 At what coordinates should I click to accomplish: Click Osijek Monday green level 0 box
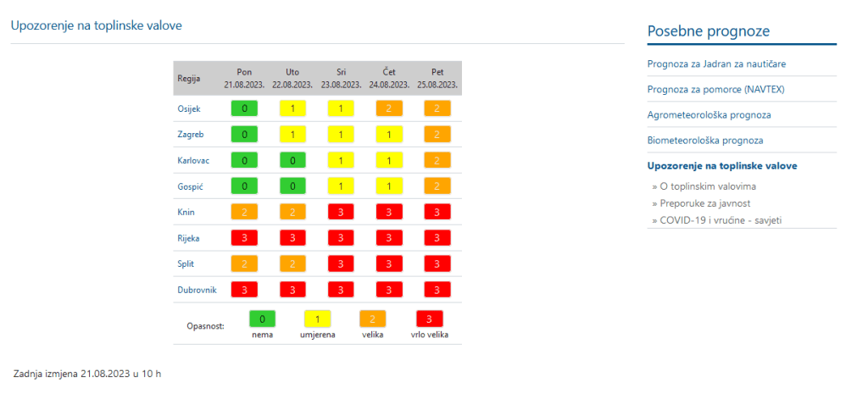pos(245,108)
